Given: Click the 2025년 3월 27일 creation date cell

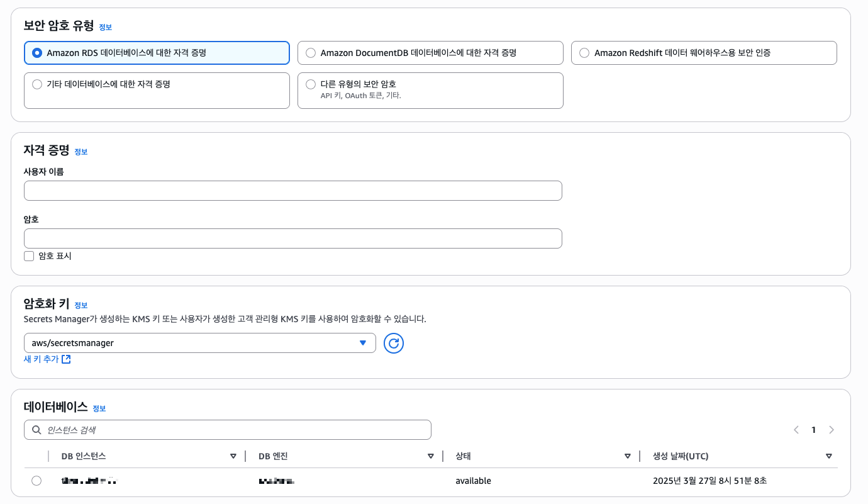Looking at the screenshot, I should (710, 481).
